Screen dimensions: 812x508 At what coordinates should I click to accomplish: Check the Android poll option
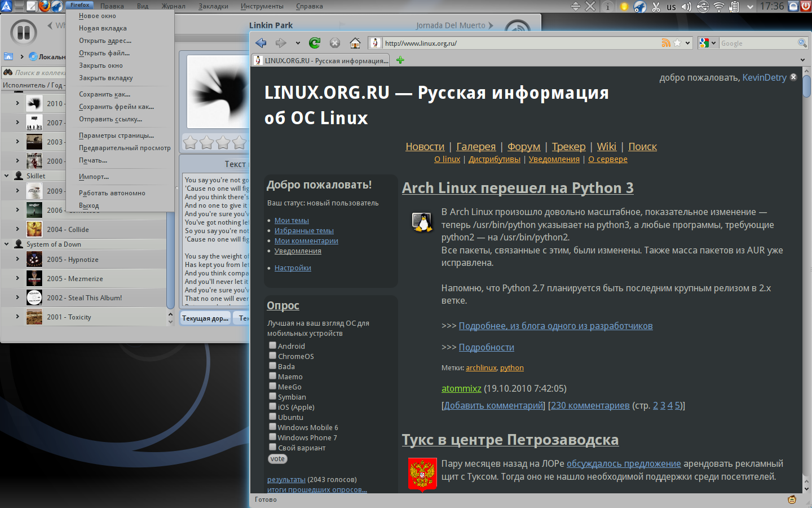[272, 345]
